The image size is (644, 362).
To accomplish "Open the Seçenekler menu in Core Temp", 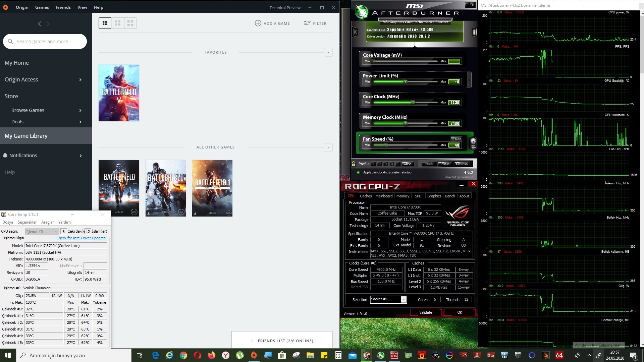I will (27, 222).
